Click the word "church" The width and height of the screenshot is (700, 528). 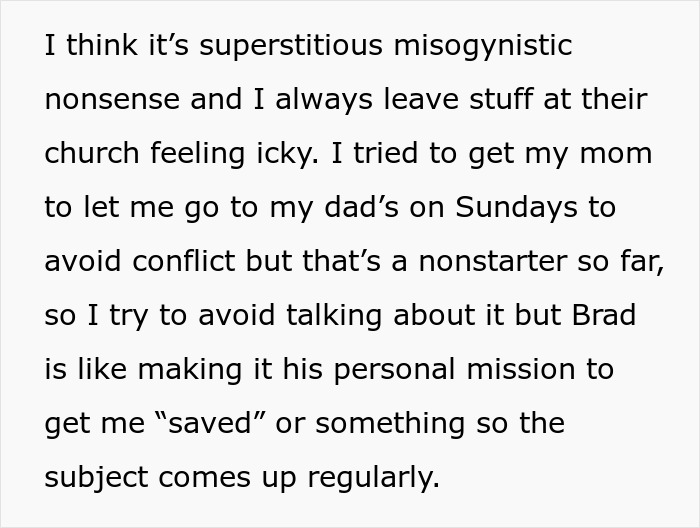(x=93, y=154)
